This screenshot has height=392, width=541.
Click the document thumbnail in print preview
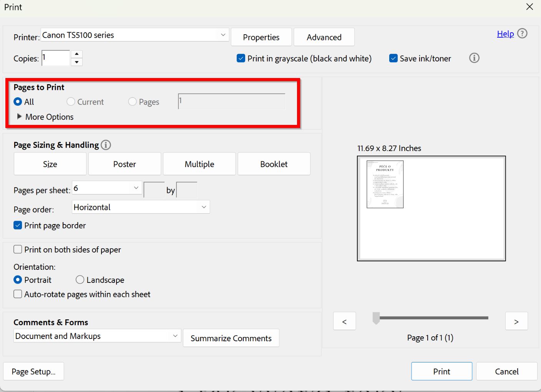[385, 184]
